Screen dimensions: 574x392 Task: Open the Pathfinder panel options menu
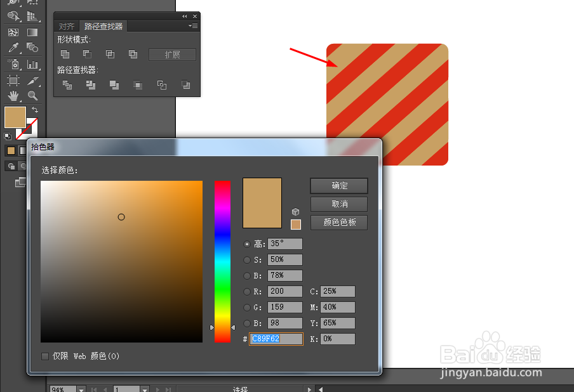point(193,26)
